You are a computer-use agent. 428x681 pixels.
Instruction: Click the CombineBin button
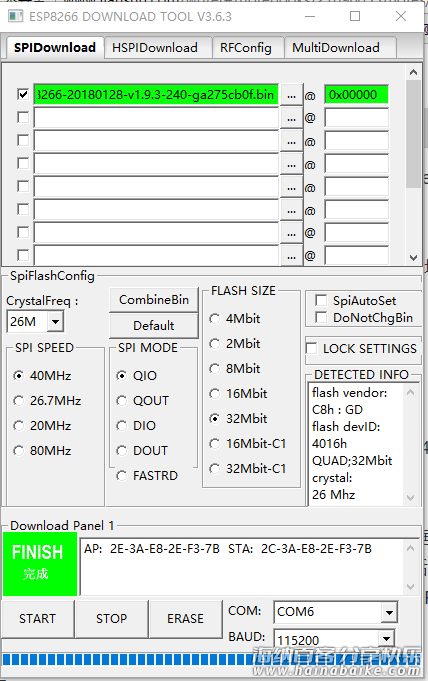[x=154, y=300]
